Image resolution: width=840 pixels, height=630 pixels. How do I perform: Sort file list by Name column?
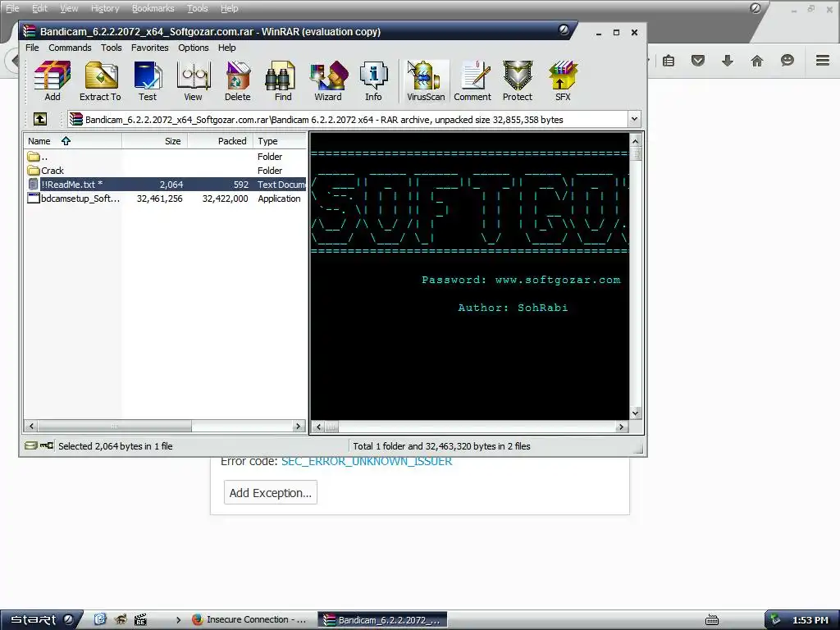pos(72,141)
